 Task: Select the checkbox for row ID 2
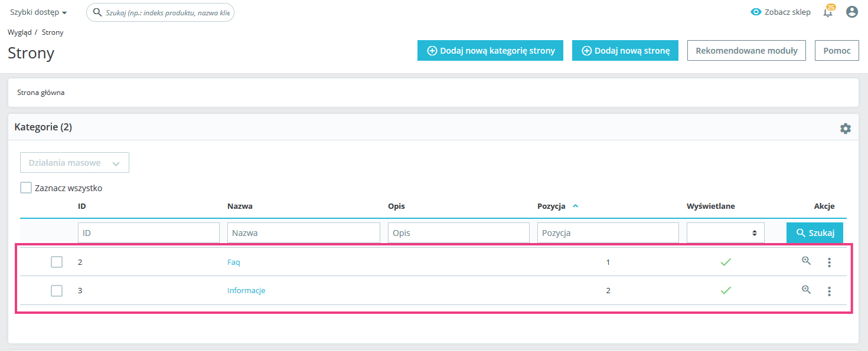click(57, 263)
